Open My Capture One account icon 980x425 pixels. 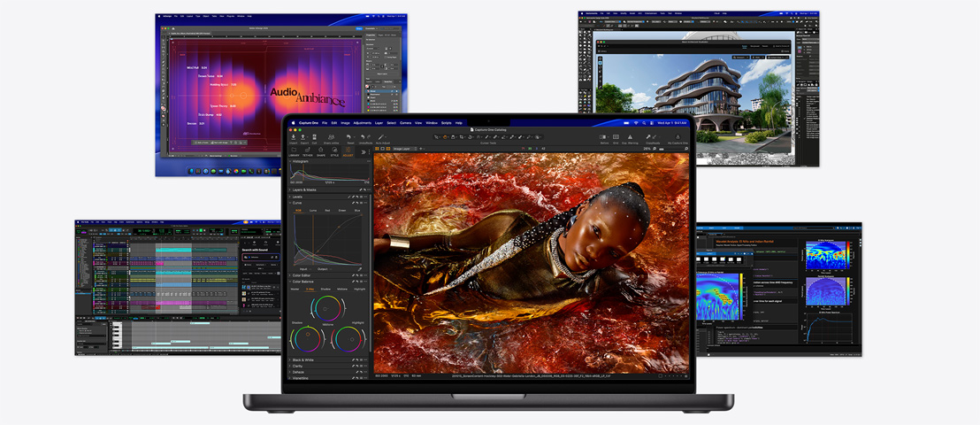click(678, 137)
